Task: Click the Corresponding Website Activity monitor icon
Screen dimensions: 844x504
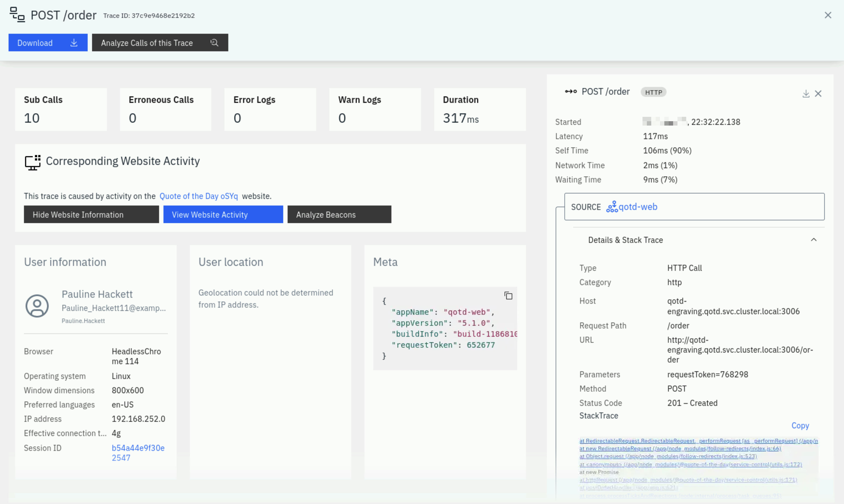Action: [33, 162]
